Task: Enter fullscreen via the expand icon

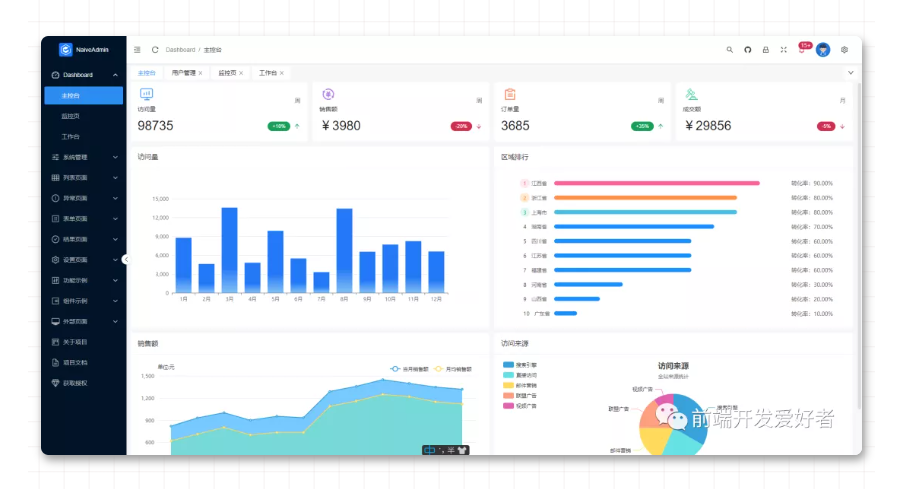Action: pyautogui.click(x=784, y=50)
